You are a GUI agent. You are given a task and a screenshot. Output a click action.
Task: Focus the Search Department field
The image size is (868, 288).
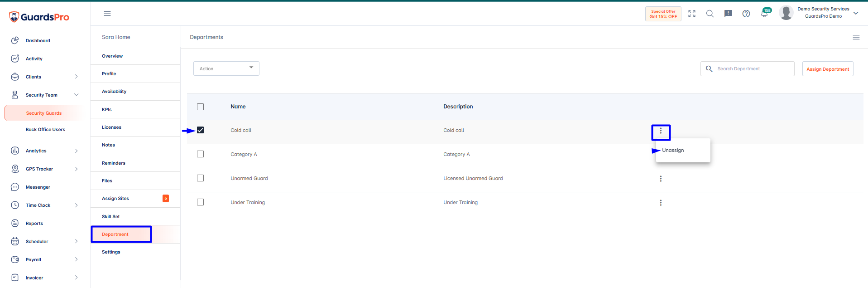748,68
